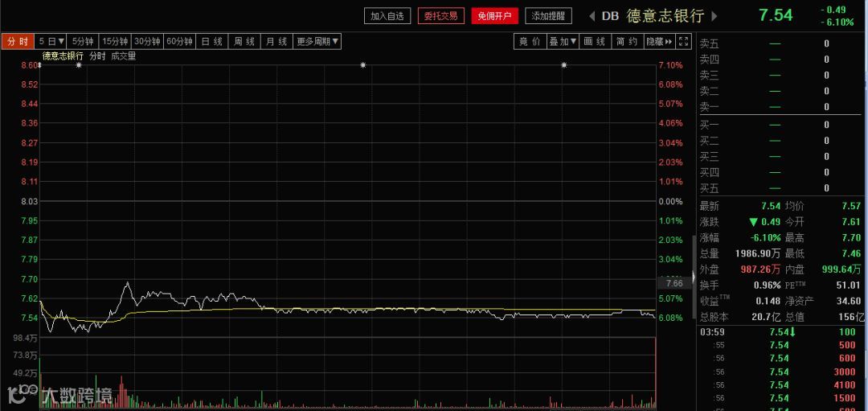Click the 最低 7.46 value
868x411 pixels.
click(x=851, y=253)
